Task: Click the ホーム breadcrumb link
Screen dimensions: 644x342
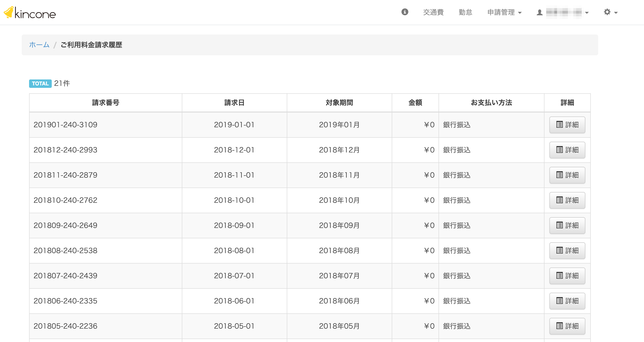Action: pyautogui.click(x=39, y=45)
